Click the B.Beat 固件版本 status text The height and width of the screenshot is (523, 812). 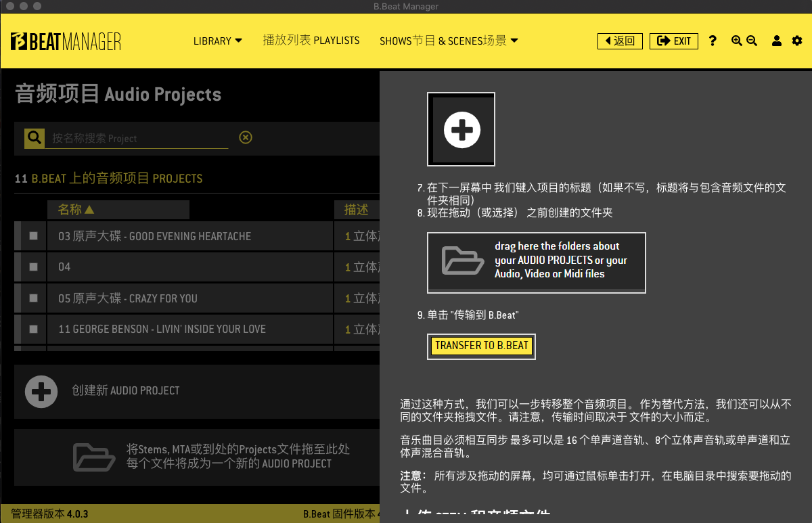tap(341, 514)
